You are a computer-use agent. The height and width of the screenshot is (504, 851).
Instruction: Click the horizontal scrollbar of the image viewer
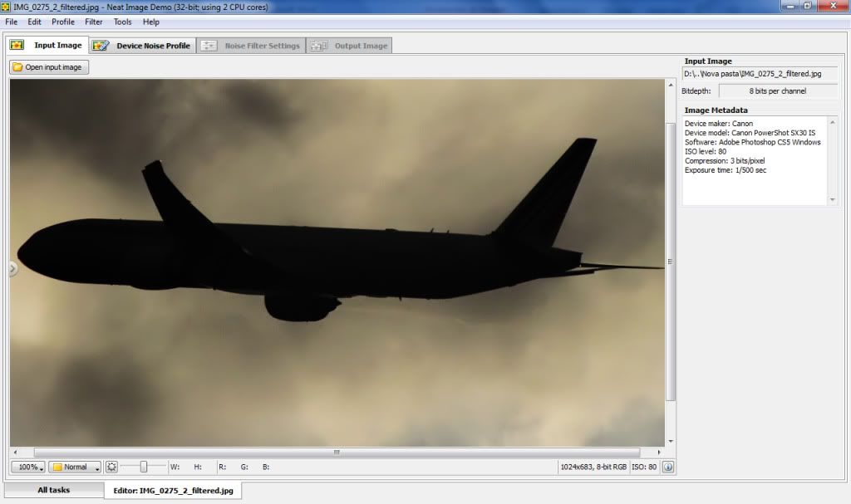(337, 452)
